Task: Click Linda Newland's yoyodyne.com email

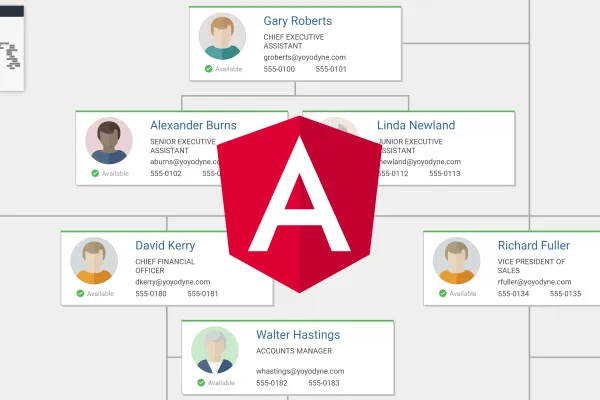Action: coord(419,162)
